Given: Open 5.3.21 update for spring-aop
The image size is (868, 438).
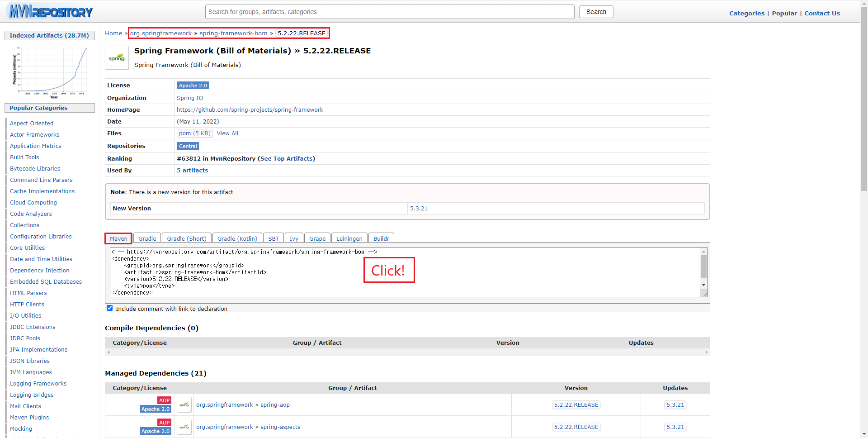Looking at the screenshot, I should [x=675, y=405].
